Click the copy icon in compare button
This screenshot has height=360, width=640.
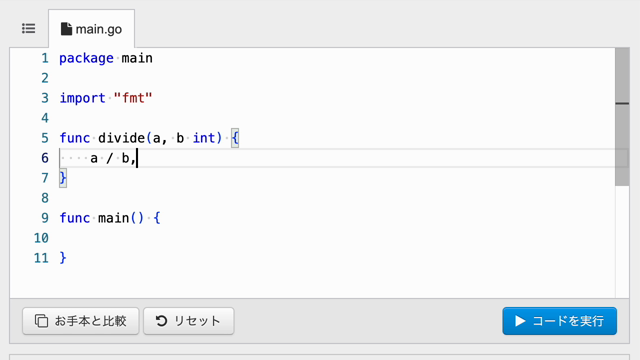[41, 321]
